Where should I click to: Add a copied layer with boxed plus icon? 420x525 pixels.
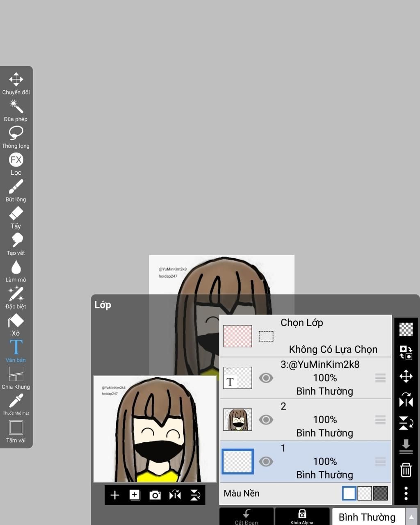(x=135, y=495)
